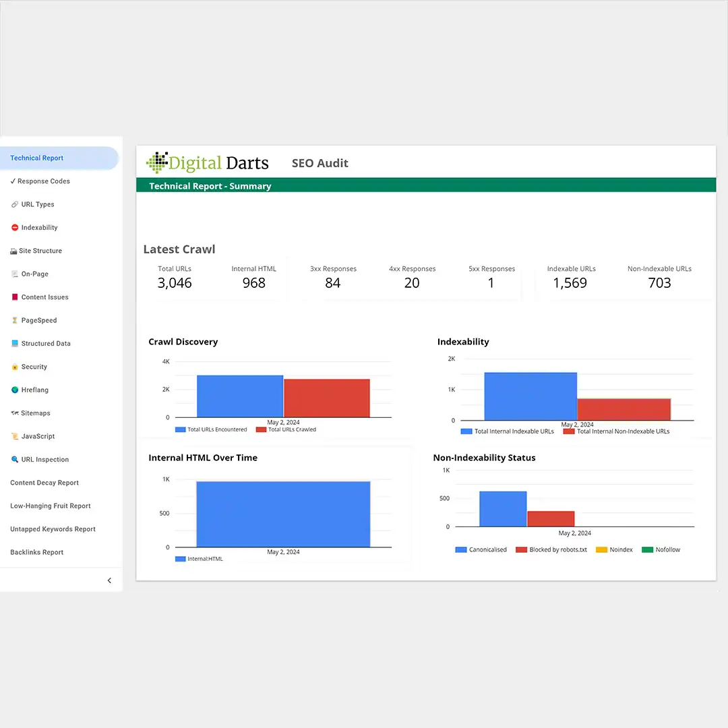The height and width of the screenshot is (728, 728).
Task: Navigate to Untapped Keywords Report
Action: click(53, 529)
